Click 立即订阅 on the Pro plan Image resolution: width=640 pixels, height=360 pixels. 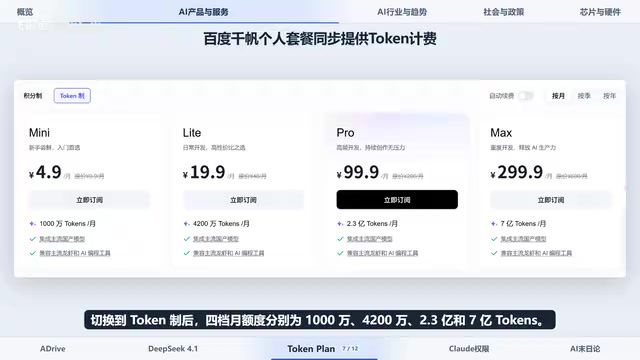point(397,200)
